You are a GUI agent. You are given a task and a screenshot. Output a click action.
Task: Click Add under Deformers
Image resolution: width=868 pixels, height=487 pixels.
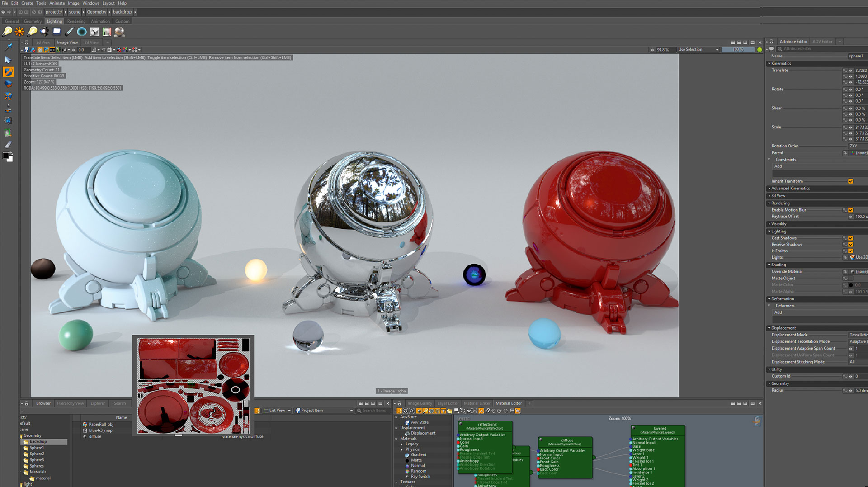778,312
